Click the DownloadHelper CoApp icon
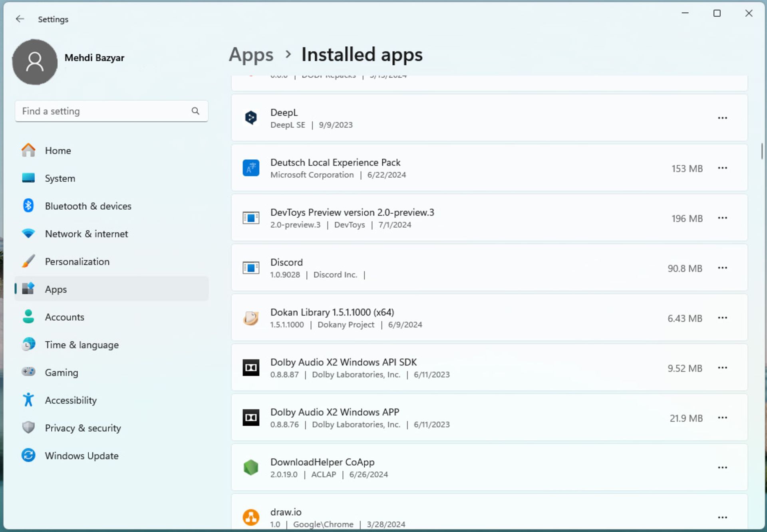 pyautogui.click(x=250, y=467)
